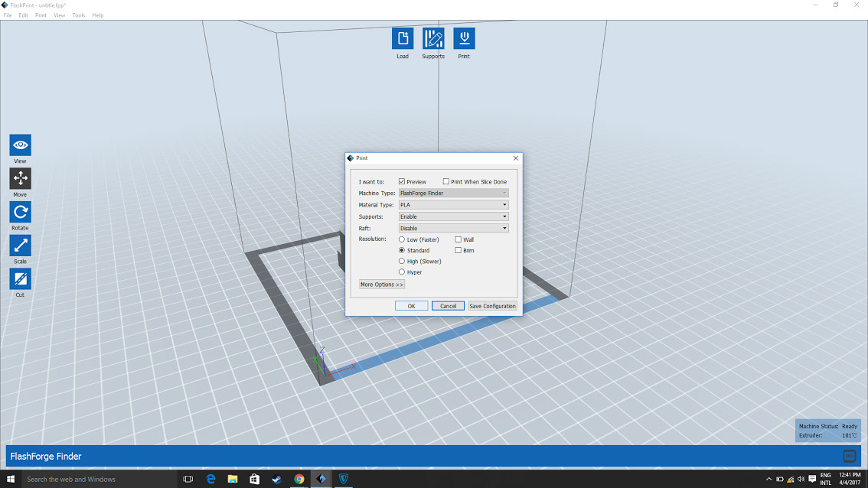Open Action Center notifications icon
Viewport: 868px width, 488px height.
[x=812, y=479]
